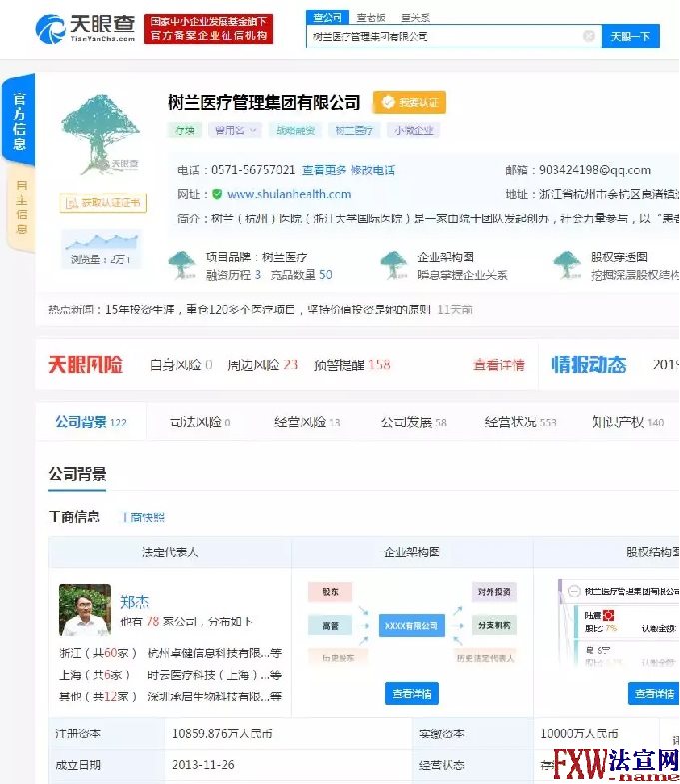Click the 自身风险 0 item
680x784 pixels.
[181, 365]
